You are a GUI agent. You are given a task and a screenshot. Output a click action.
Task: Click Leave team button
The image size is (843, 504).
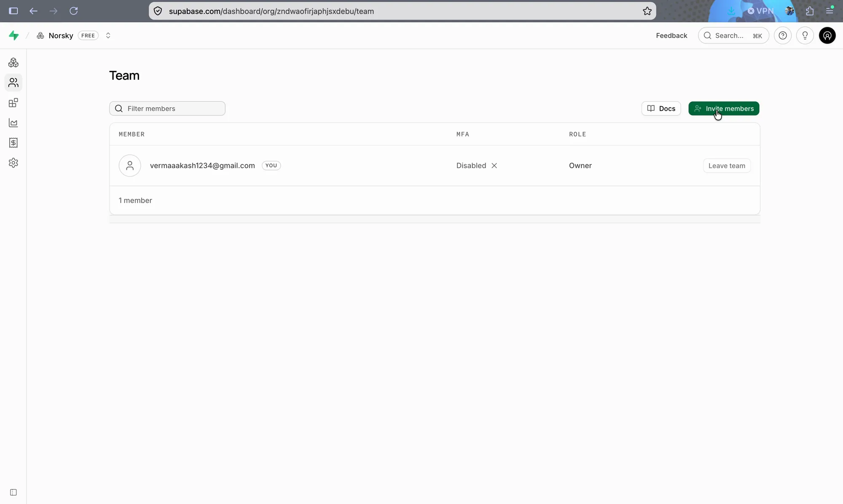[727, 166]
